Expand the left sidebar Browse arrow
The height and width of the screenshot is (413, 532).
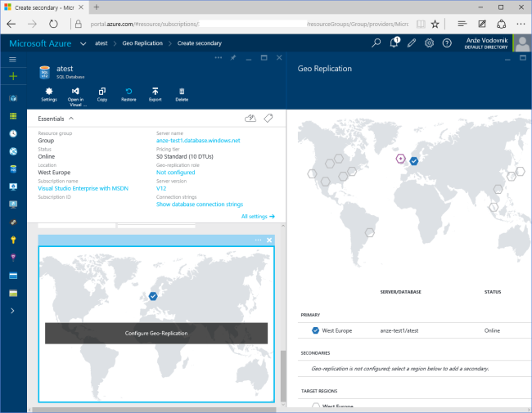(x=12, y=311)
